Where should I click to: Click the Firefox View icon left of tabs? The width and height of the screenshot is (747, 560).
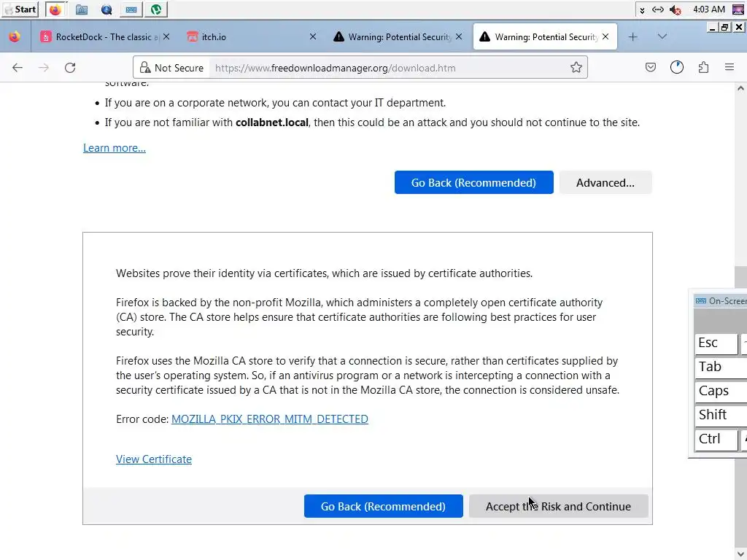(15, 36)
